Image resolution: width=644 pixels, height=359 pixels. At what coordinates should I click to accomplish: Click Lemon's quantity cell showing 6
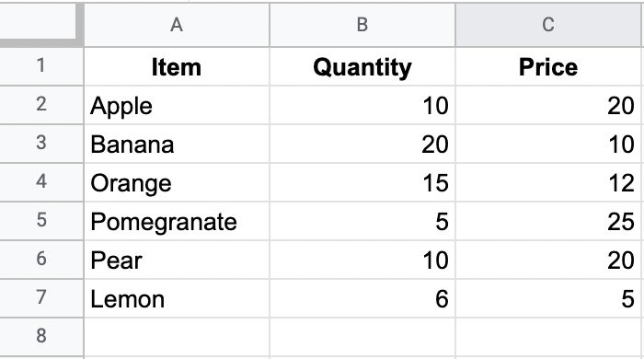(362, 298)
